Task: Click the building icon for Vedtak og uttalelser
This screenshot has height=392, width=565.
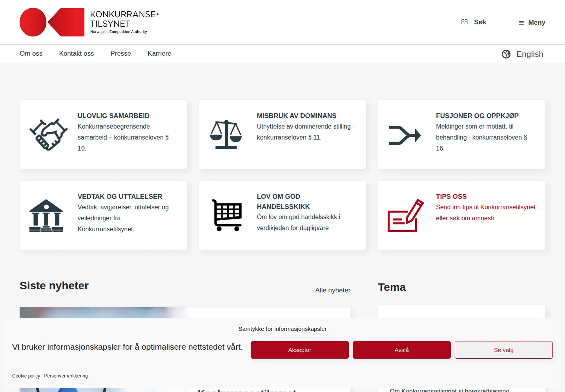Action: [46, 215]
